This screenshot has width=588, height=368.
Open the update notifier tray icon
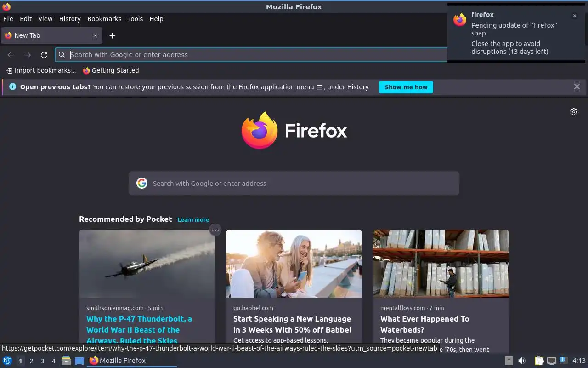564,360
